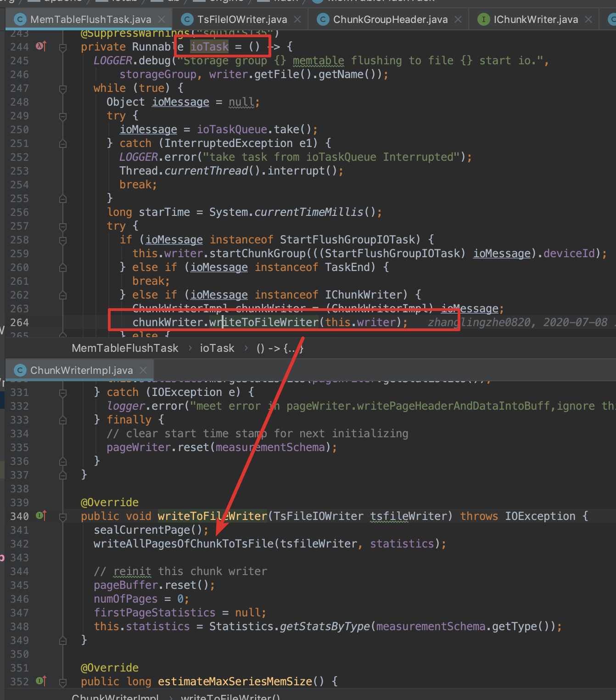Click writeToFileWriter call on line 264
The height and width of the screenshot is (700, 616).
click(263, 322)
